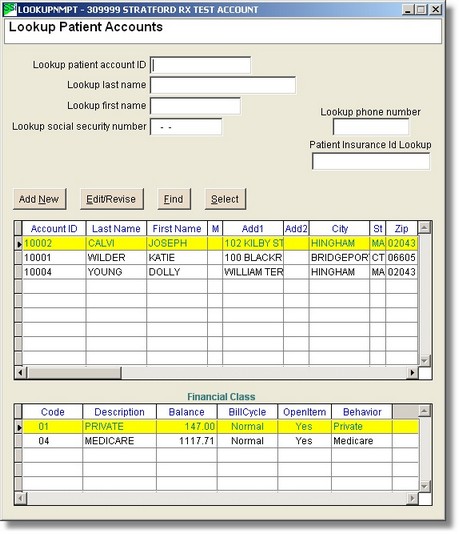This screenshot has width=459, height=534.
Task: Click the patient grid horizontal scrollbar thumb
Action: pyautogui.click(x=74, y=373)
